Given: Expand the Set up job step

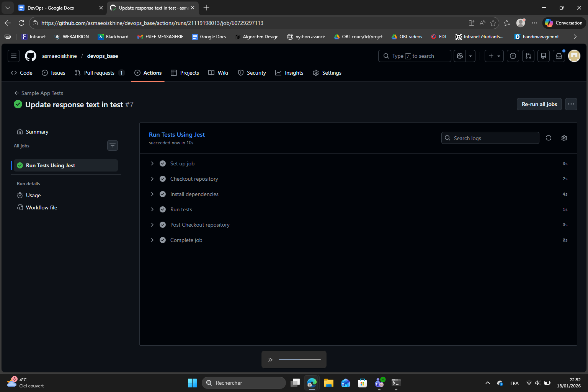Looking at the screenshot, I should 152,163.
